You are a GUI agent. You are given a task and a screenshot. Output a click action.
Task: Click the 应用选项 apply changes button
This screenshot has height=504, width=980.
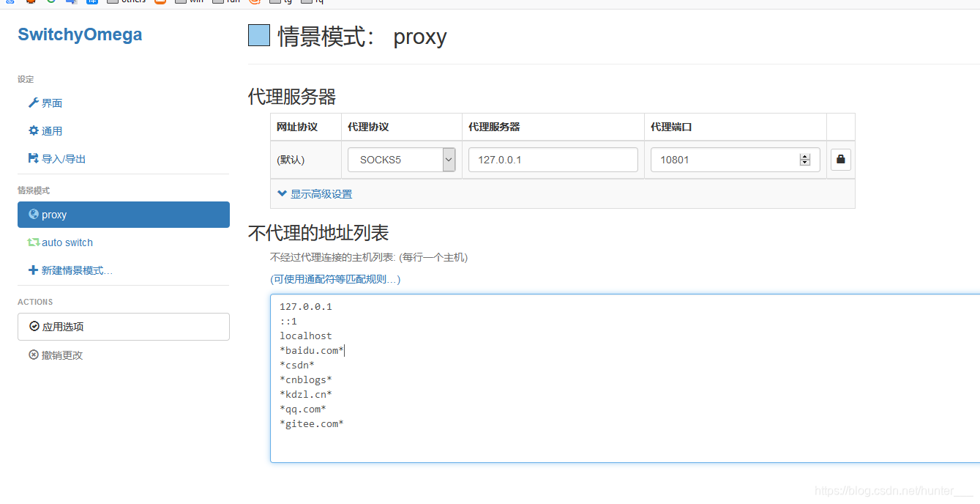pyautogui.click(x=124, y=327)
